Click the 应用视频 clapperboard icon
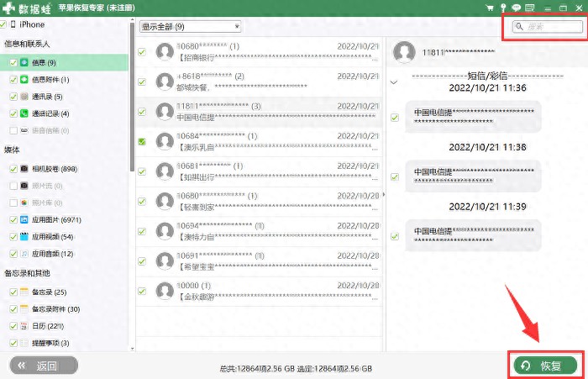Image resolution: width=588 pixels, height=379 pixels. 24,236
